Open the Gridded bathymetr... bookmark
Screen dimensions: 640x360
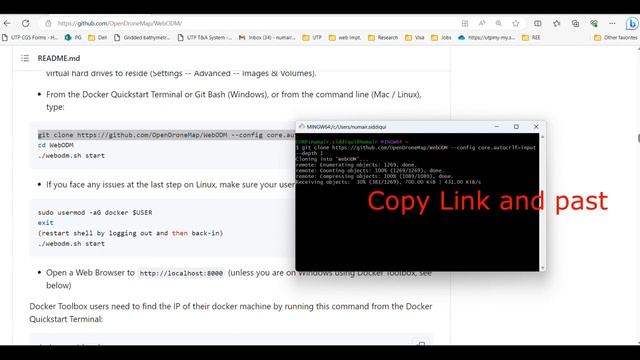coord(142,38)
